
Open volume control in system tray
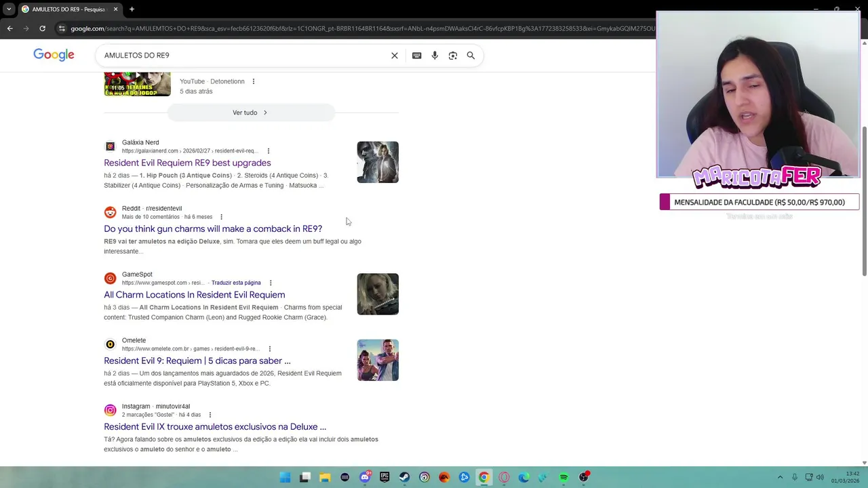pos(820,477)
